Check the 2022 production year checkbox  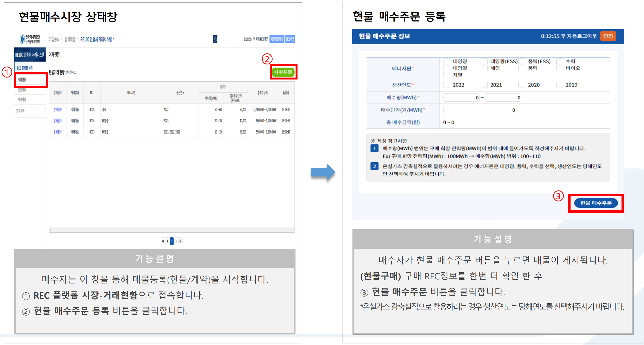pos(447,85)
